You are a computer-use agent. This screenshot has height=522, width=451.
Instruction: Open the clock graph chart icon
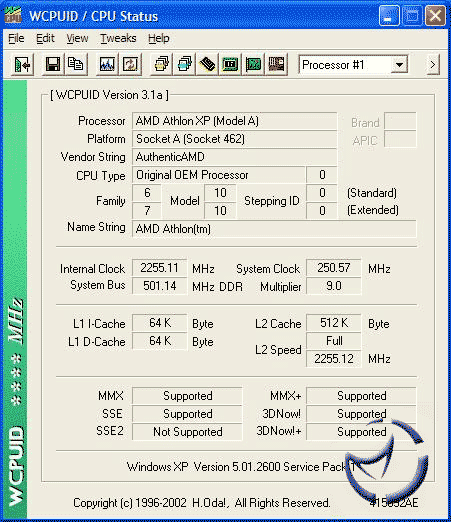[x=107, y=64]
